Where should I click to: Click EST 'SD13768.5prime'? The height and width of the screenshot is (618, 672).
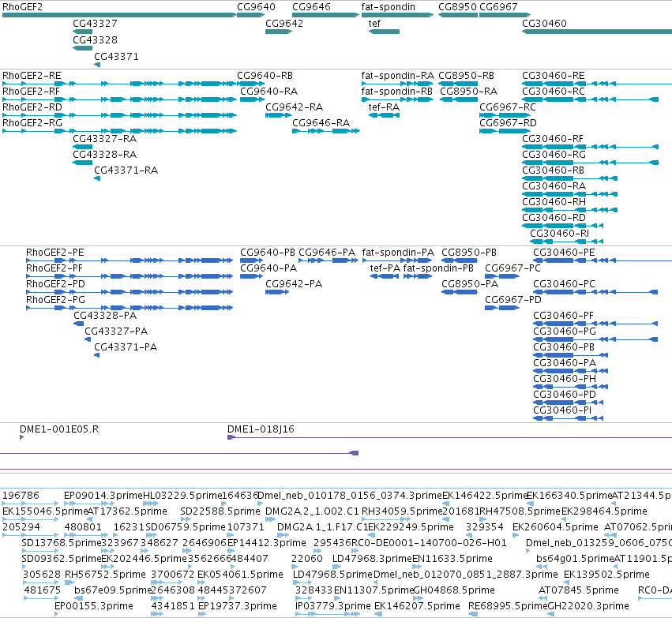click(62, 544)
